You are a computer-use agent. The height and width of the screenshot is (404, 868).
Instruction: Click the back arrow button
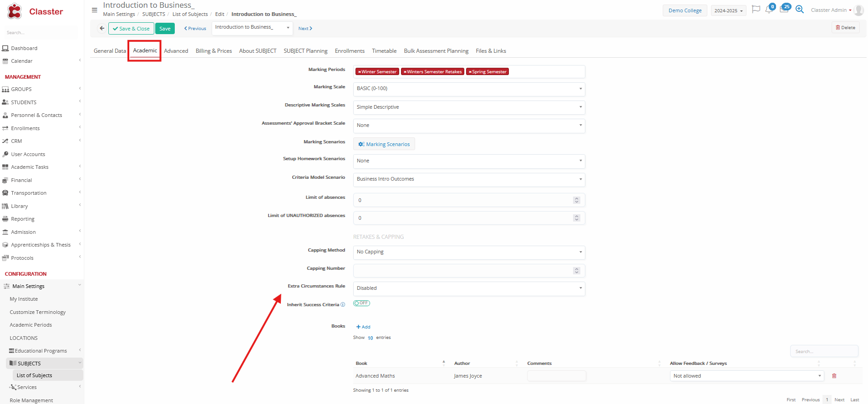pyautogui.click(x=102, y=28)
